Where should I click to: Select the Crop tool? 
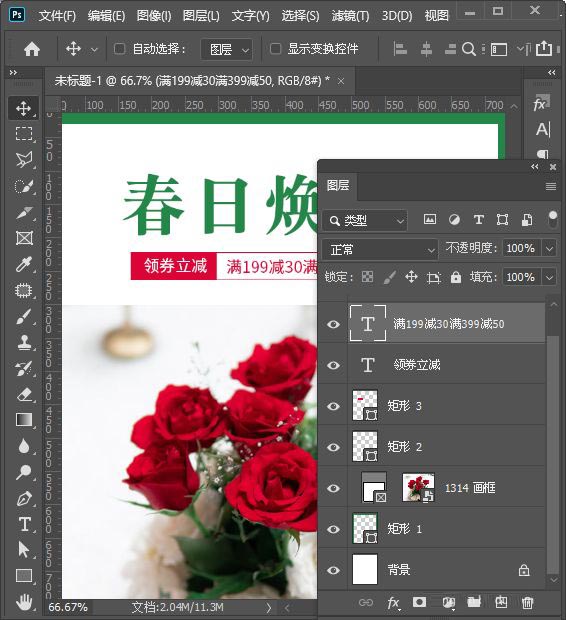click(24, 213)
